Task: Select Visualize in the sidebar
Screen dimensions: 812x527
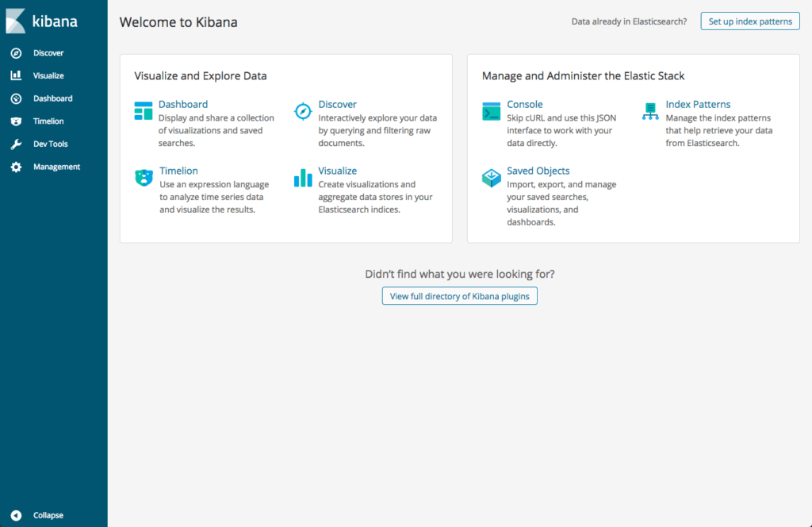Action: (x=50, y=75)
